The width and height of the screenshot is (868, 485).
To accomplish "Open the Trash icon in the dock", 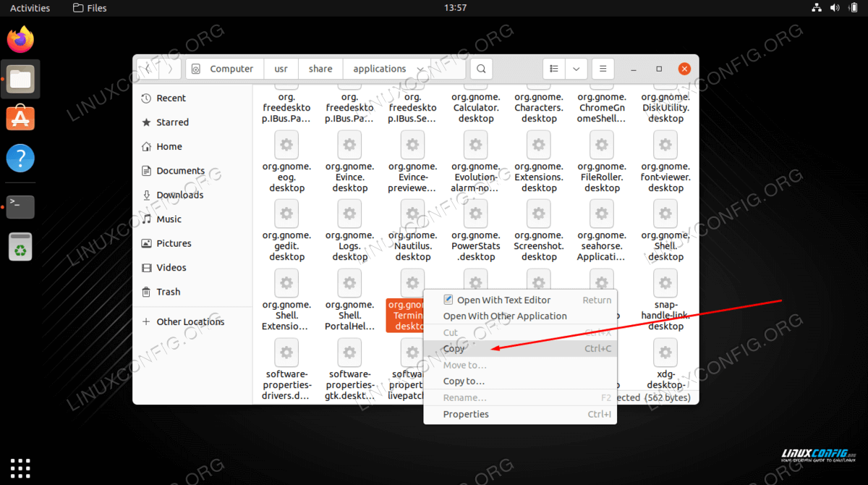I will point(20,247).
